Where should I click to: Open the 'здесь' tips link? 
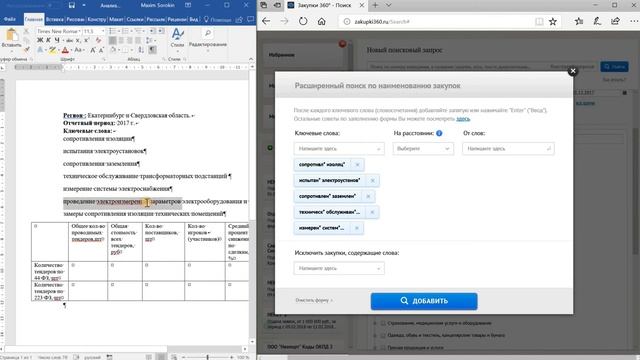pyautogui.click(x=463, y=119)
